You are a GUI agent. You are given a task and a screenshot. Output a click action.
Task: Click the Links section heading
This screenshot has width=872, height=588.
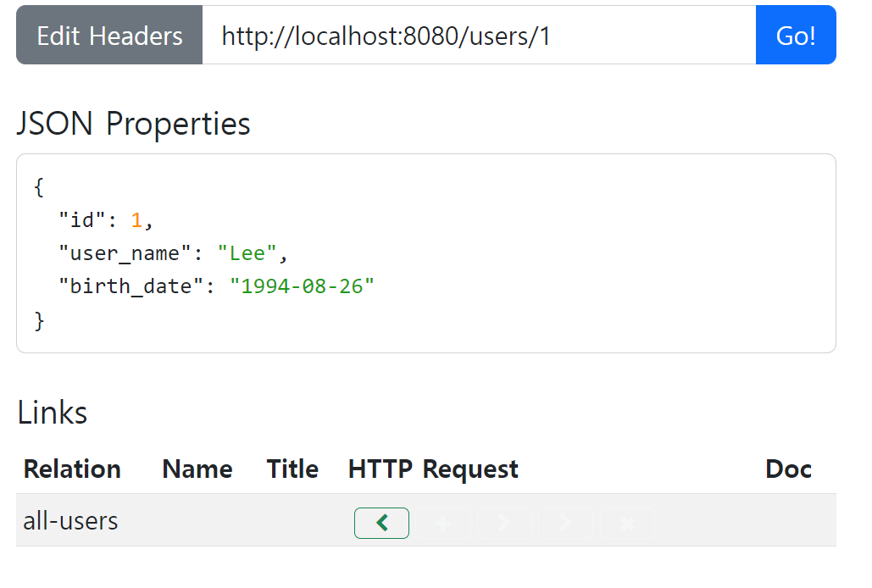coord(53,413)
